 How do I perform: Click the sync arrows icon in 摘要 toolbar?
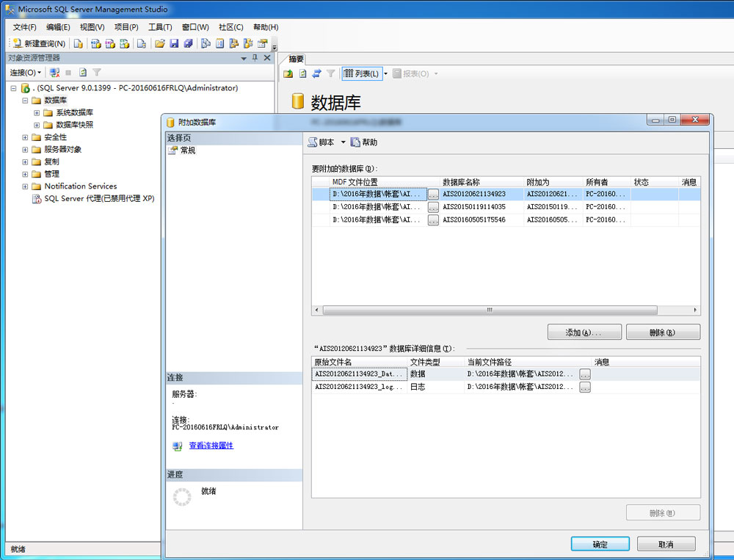pos(316,73)
